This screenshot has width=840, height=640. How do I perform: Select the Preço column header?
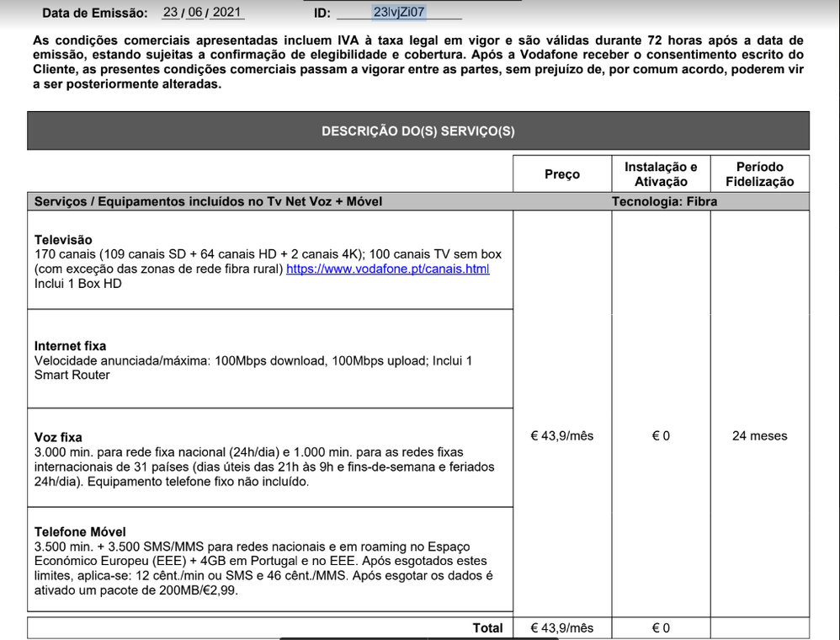pos(561,174)
